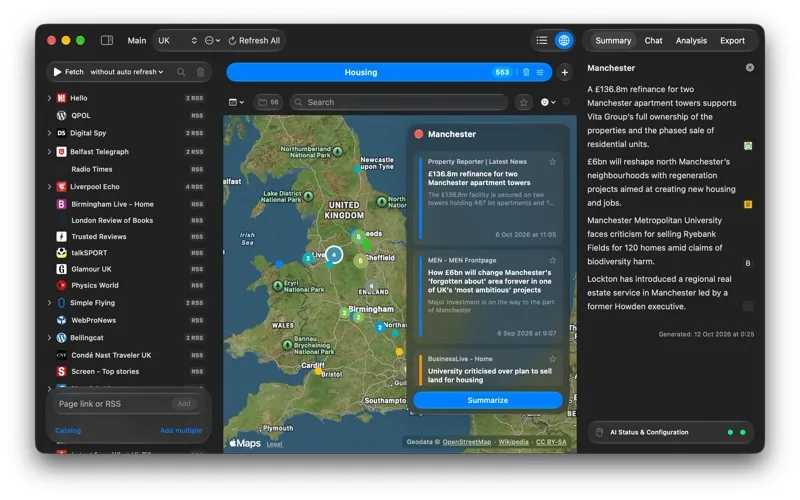Star the £136.8m refinance article

tap(552, 162)
